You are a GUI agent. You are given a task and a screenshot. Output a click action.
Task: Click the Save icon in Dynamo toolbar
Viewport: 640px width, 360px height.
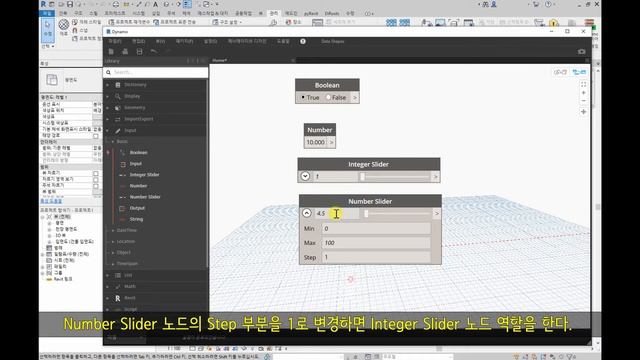coord(140,51)
